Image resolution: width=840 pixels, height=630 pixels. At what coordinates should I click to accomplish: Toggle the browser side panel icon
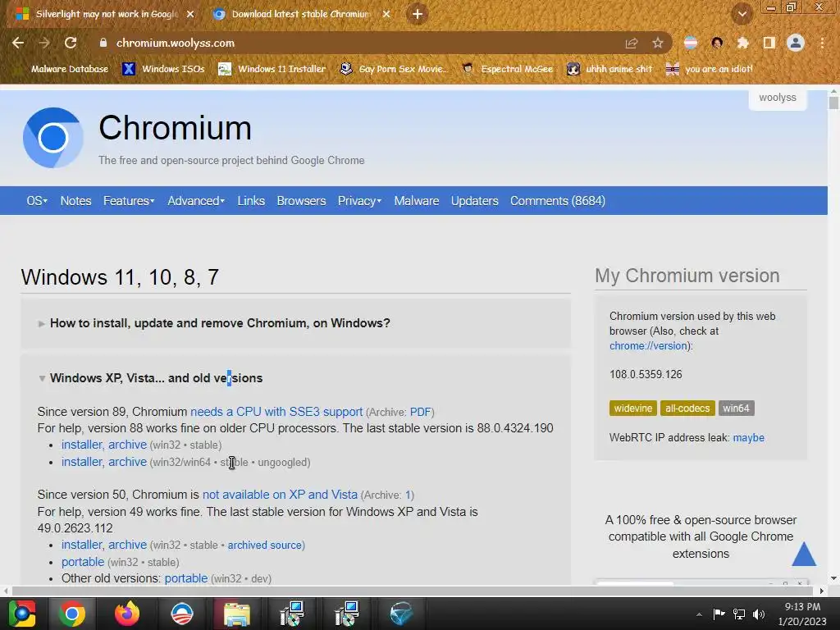click(x=769, y=43)
